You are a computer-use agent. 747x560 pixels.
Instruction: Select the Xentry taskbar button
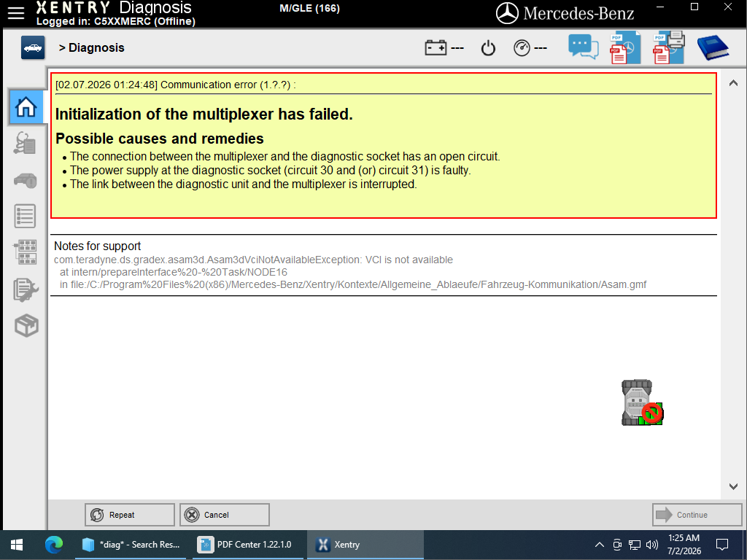coord(365,544)
